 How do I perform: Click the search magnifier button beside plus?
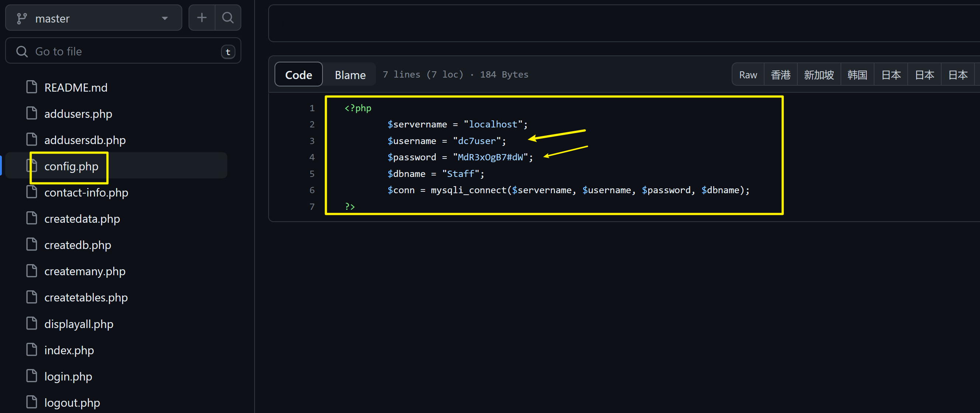(x=228, y=17)
